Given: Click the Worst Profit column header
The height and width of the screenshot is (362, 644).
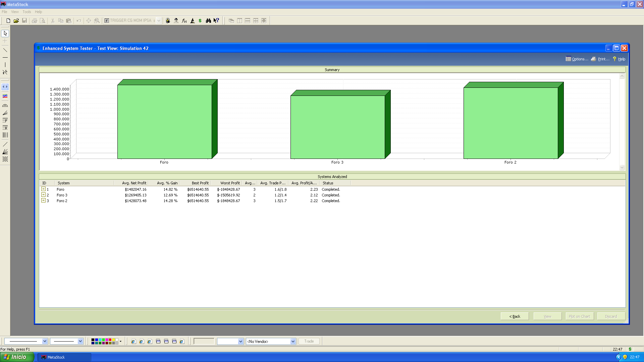Looking at the screenshot, I should [226, 183].
